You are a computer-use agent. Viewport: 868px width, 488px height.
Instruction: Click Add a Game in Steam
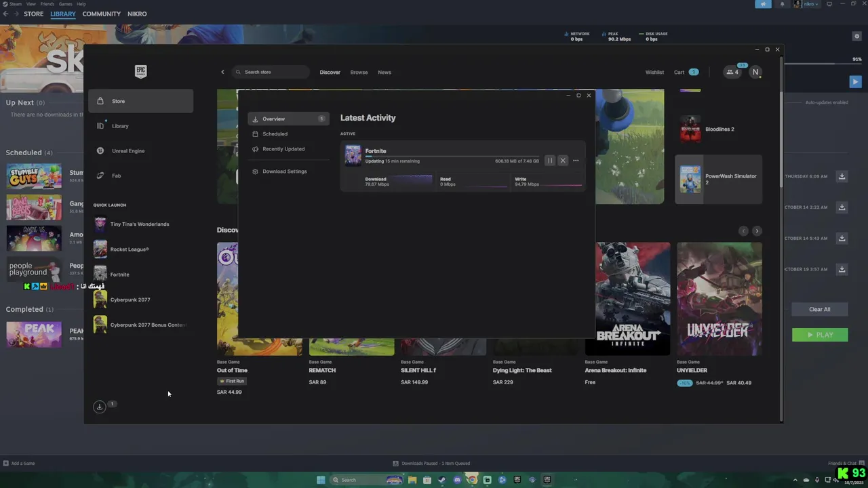[x=19, y=464]
